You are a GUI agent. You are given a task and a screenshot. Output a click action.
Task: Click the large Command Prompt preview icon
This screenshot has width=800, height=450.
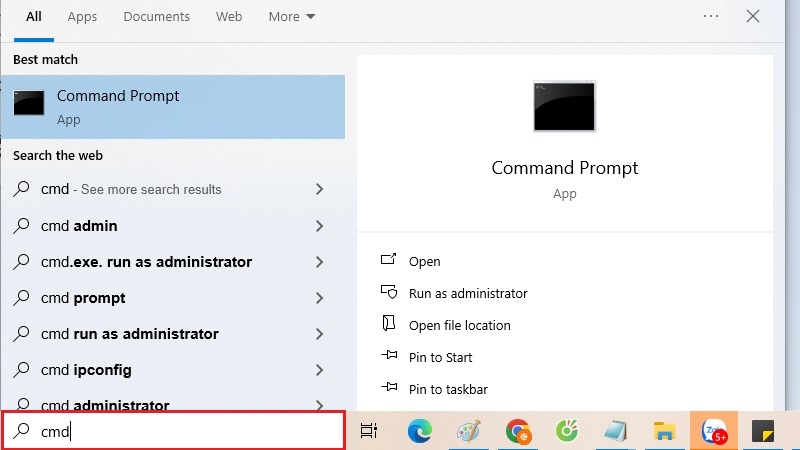(564, 106)
